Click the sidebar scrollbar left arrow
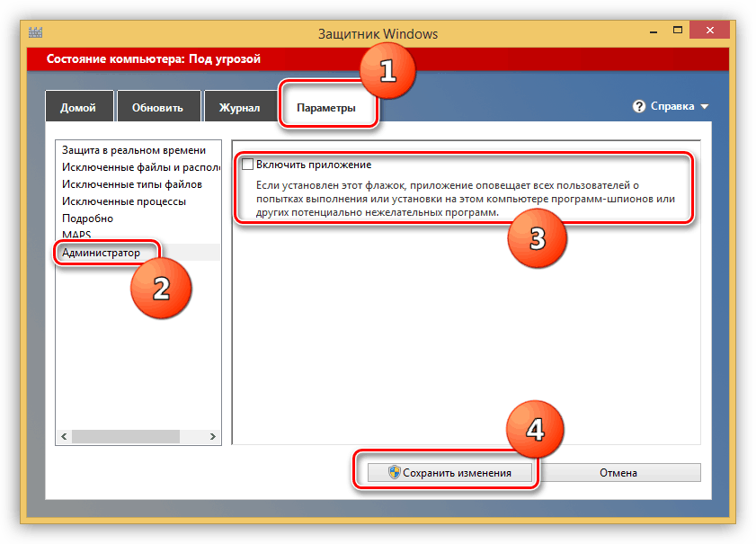 coord(63,436)
